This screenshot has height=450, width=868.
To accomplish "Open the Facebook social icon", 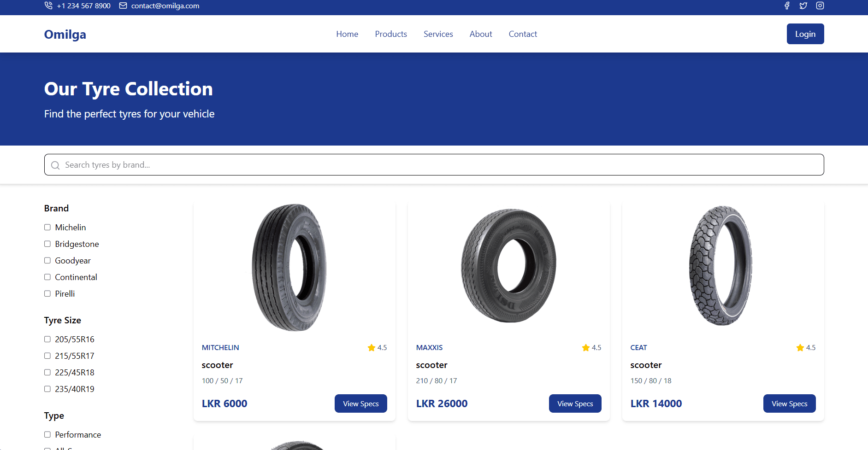I will 787,6.
